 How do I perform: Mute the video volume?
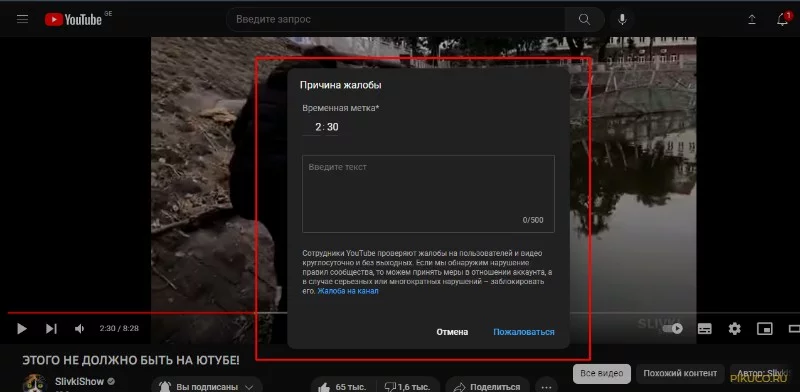click(x=79, y=328)
